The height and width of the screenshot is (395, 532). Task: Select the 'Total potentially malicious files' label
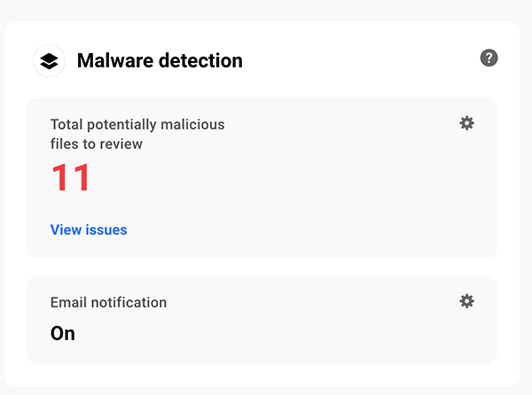coord(137,125)
